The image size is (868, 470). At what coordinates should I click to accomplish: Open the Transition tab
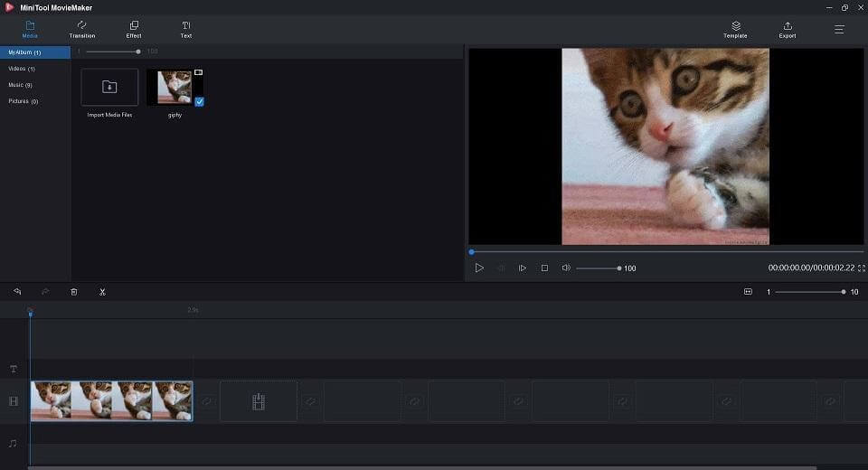pos(82,29)
